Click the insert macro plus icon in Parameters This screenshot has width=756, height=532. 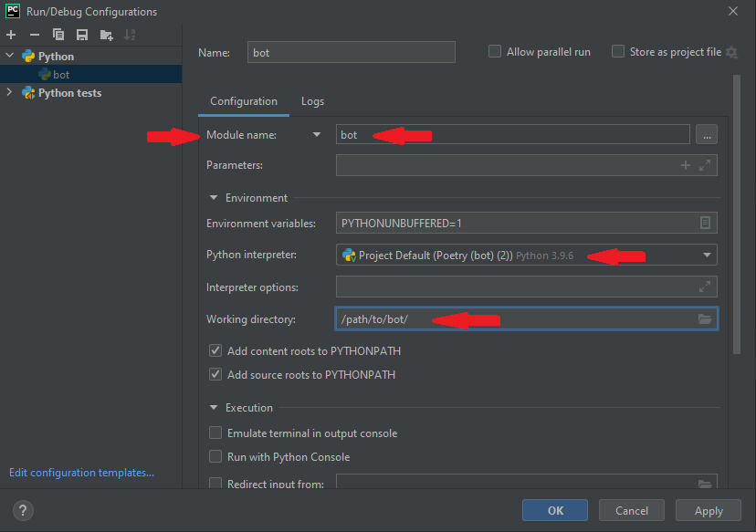pos(686,165)
